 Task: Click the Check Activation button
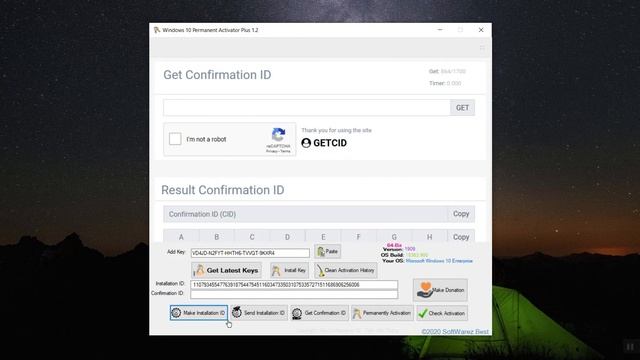442,313
